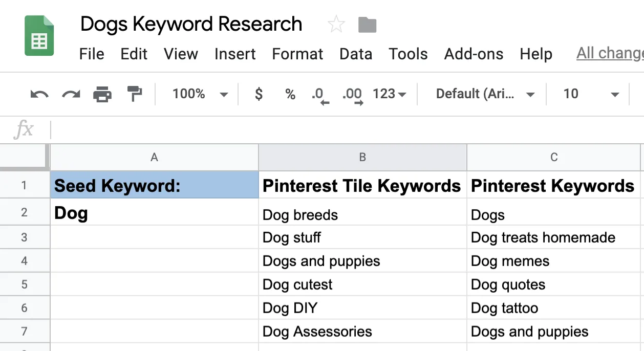Open the Add-ons menu
Screen dimensions: 644x351
[x=474, y=54]
